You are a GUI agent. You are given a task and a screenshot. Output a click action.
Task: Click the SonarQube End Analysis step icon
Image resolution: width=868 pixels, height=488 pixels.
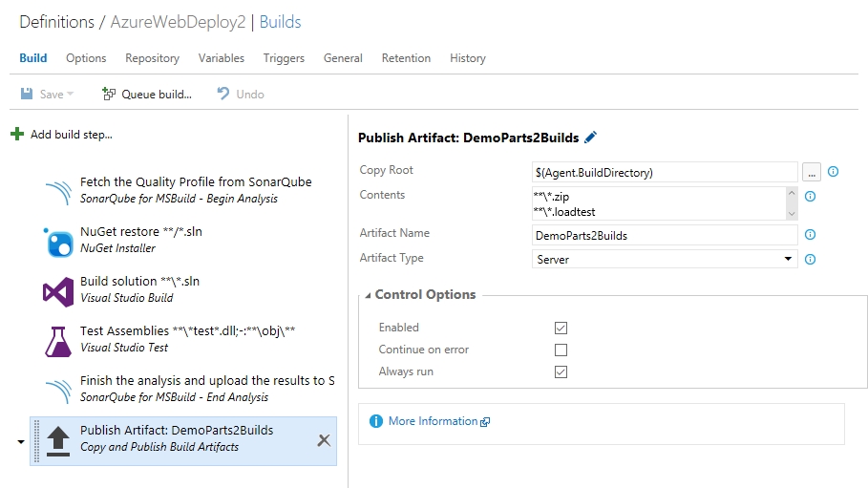point(58,390)
